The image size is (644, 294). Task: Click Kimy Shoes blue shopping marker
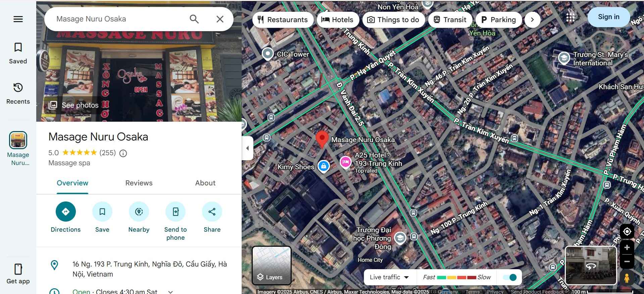pos(324,166)
